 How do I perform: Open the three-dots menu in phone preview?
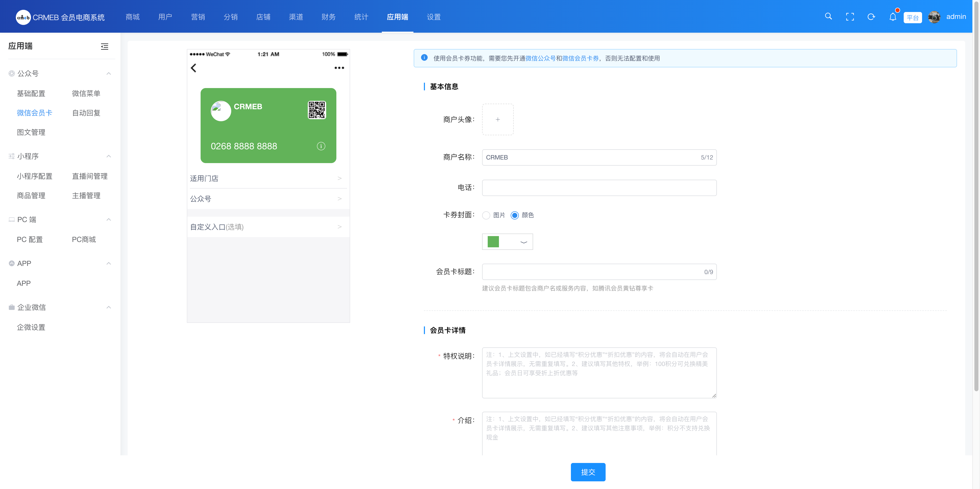click(339, 68)
